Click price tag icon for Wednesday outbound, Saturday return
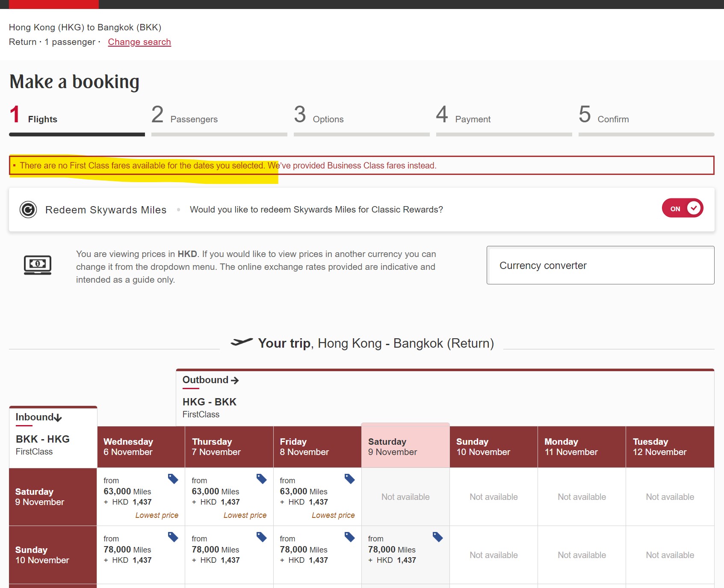Viewport: 724px width, 588px height. 173,479
